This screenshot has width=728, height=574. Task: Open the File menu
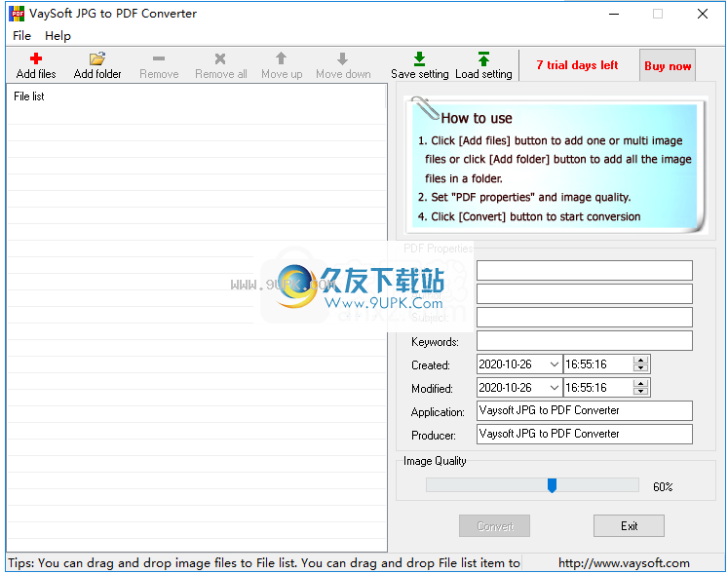(x=21, y=36)
